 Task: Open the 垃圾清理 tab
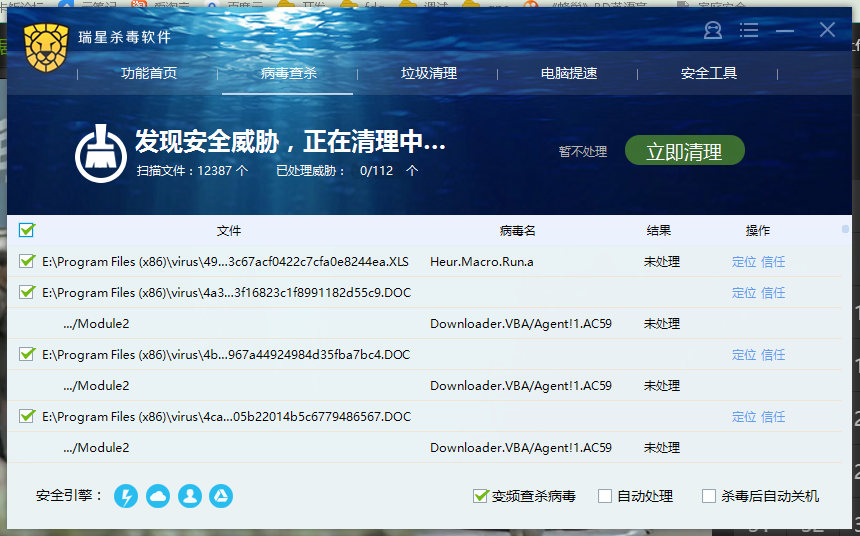click(429, 73)
